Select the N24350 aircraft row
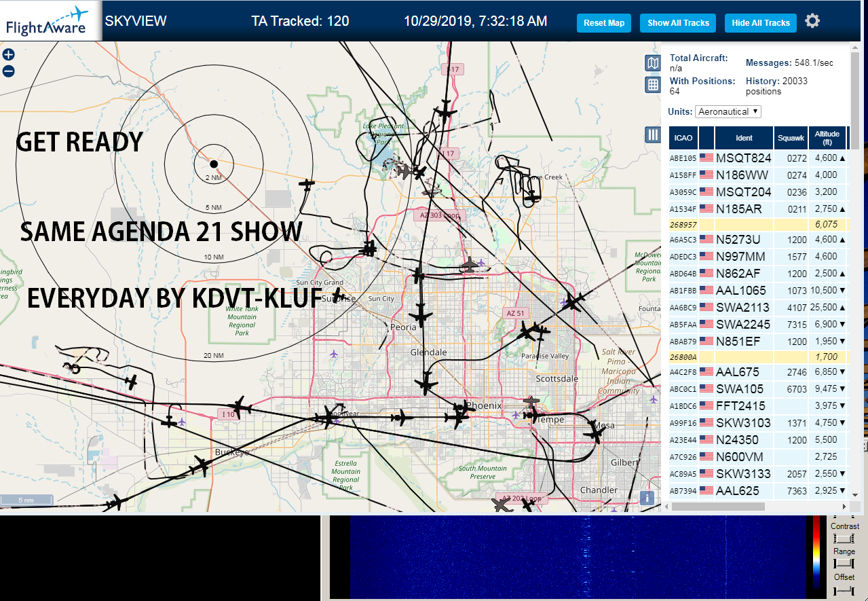868x601 pixels. point(758,439)
